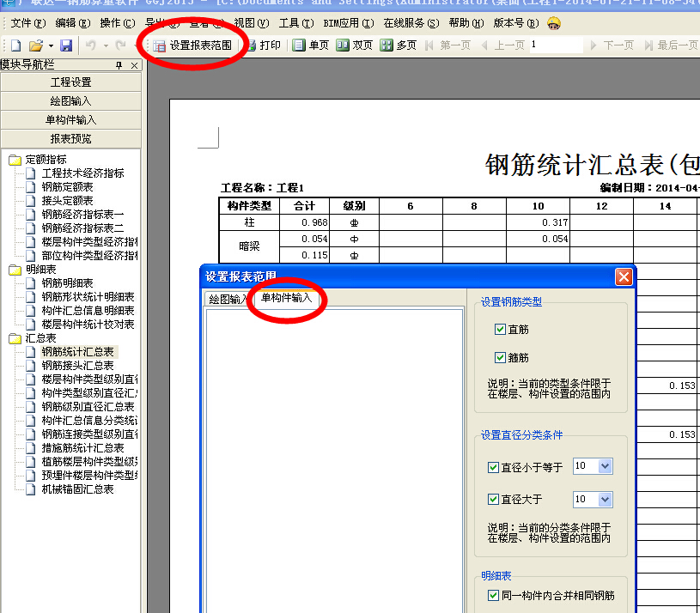Switch to 多页 multi-page view
Viewport: 700px width, 613px height.
point(399,45)
